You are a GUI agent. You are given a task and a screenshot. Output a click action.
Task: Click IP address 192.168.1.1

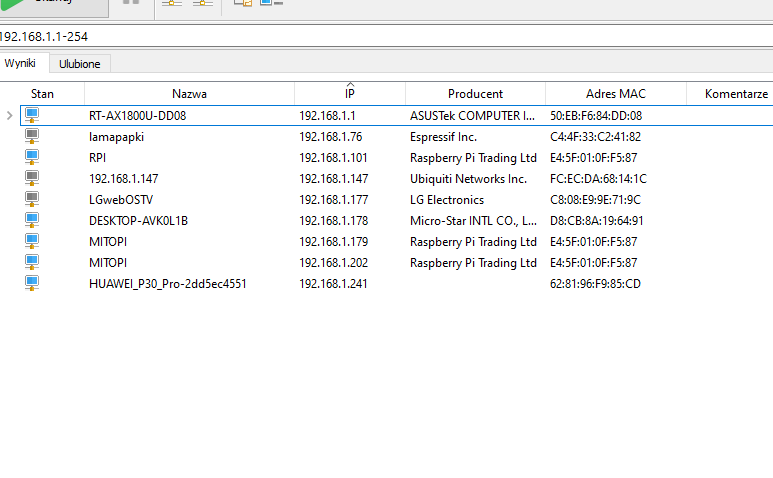[x=327, y=116]
